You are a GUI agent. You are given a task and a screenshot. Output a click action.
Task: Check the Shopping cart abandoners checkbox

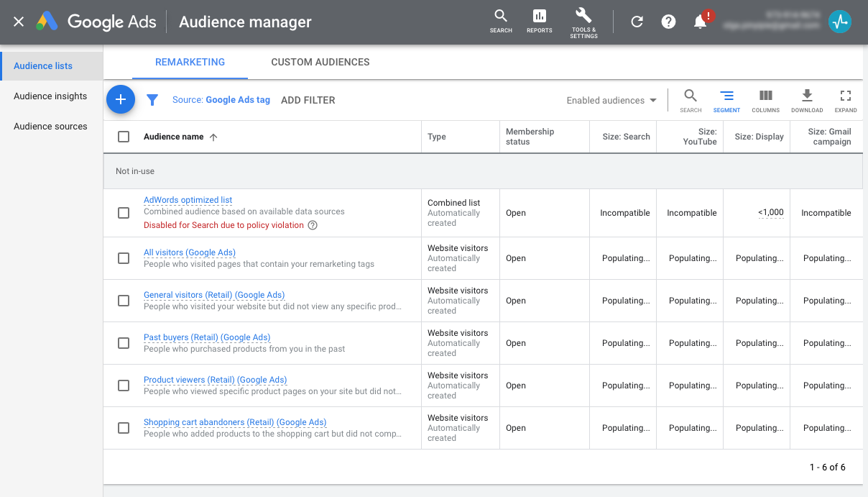124,428
